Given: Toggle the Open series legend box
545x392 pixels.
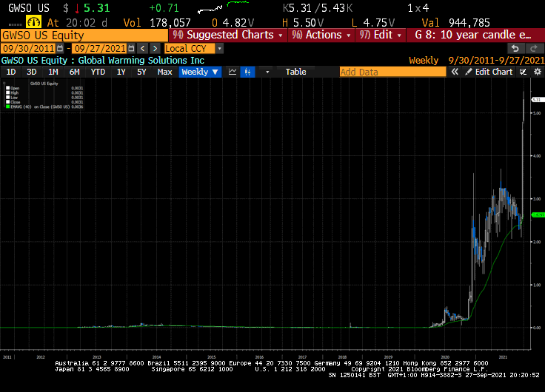Looking at the screenshot, I should click(8, 88).
